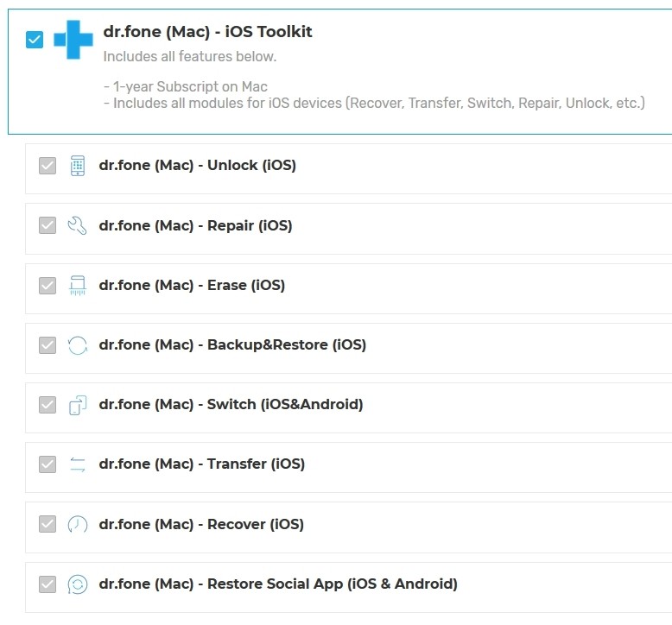Screen dimensions: 672x625
Task: Click the Unlock (iOS) phone keypad icon
Action: [x=78, y=166]
